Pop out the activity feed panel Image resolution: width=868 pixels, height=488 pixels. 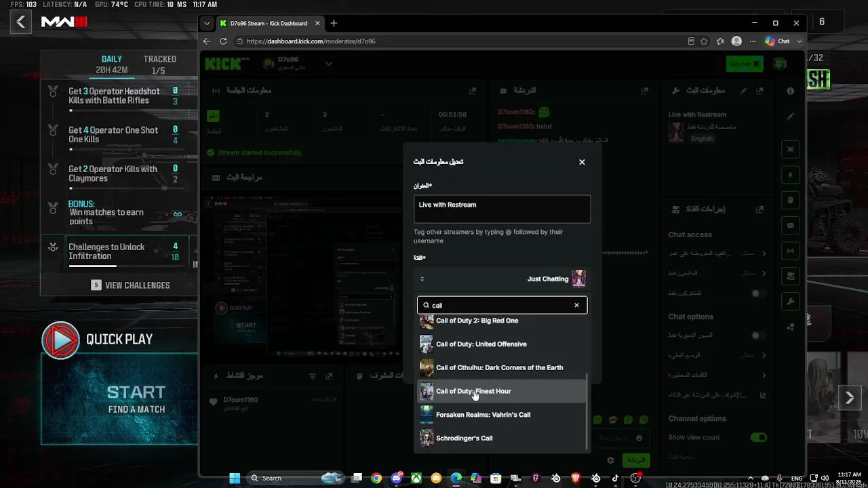point(329,376)
